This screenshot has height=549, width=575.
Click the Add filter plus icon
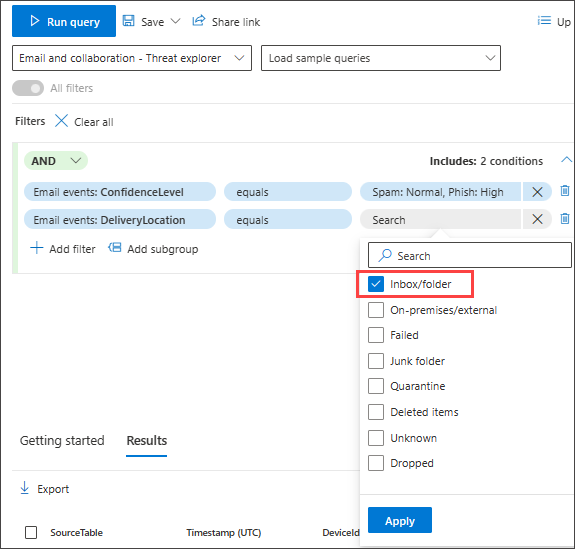tap(36, 248)
